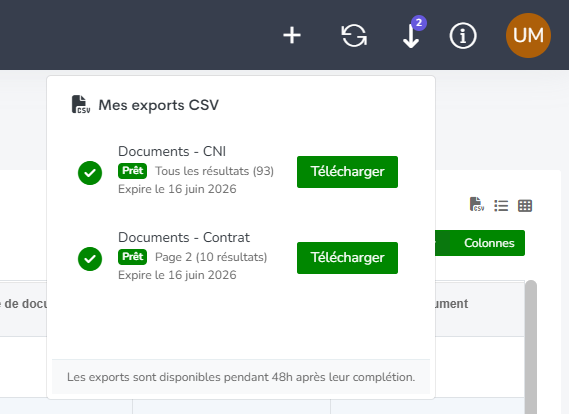The width and height of the screenshot is (569, 414).
Task: Click the refresh sync icon
Action: tap(354, 36)
